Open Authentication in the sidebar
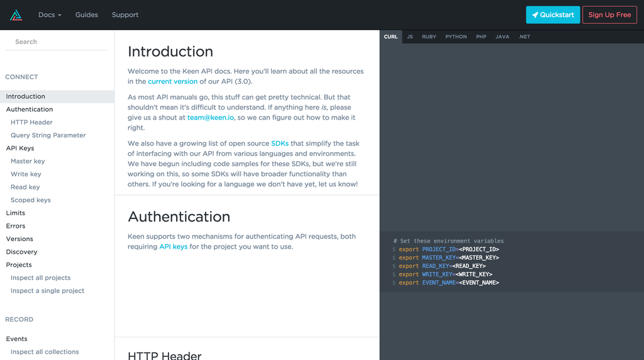This screenshot has width=644, height=360. pyautogui.click(x=30, y=110)
